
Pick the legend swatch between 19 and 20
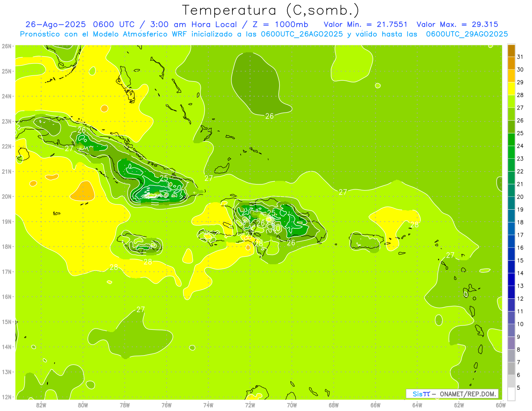click(511, 203)
